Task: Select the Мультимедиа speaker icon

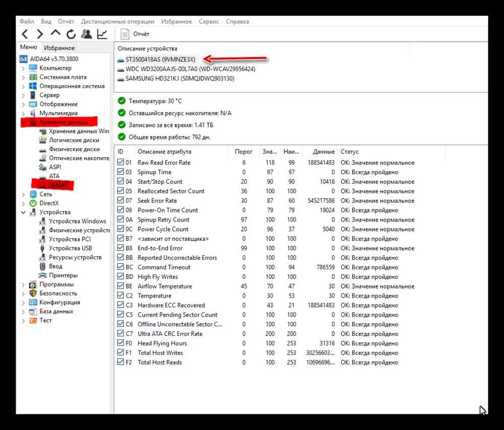Action: 33,113
